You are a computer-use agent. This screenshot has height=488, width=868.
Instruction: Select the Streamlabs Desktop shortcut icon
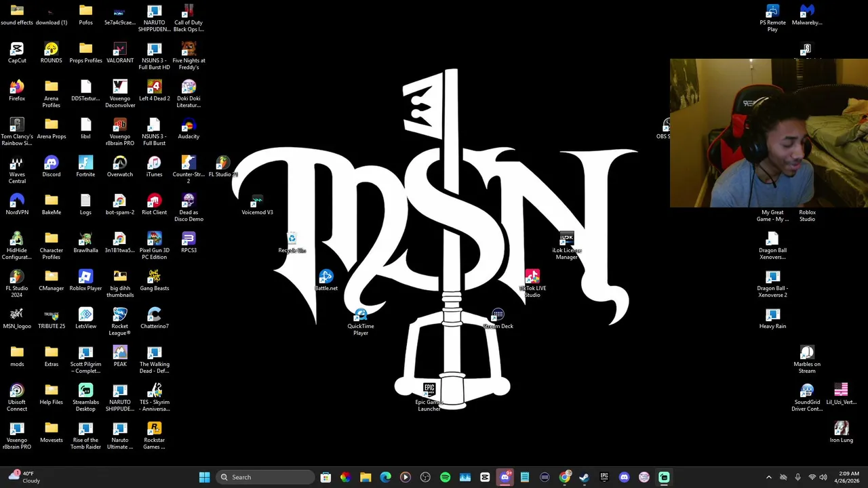(85, 397)
